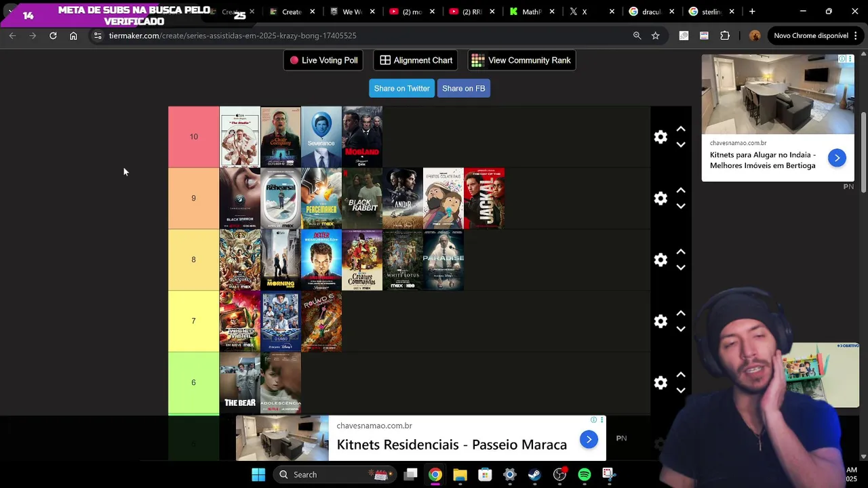Select the Twisted Metal poster
The height and width of the screenshot is (488, 868).
240,321
